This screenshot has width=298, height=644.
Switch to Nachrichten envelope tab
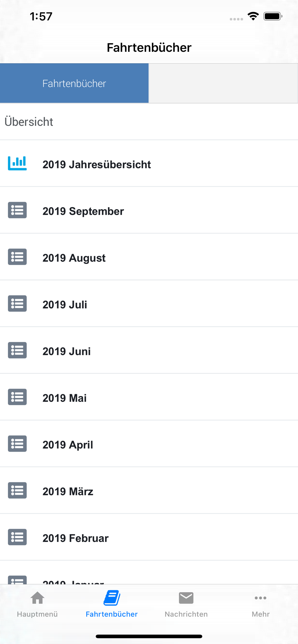(x=186, y=604)
